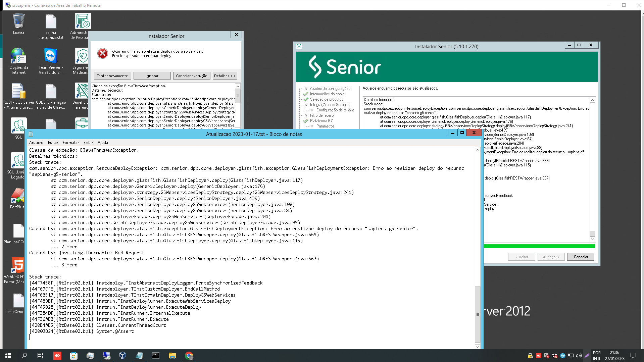This screenshot has height=362, width=644.
Task: Click Tentar novamente in error dialog
Action: [x=112, y=76]
